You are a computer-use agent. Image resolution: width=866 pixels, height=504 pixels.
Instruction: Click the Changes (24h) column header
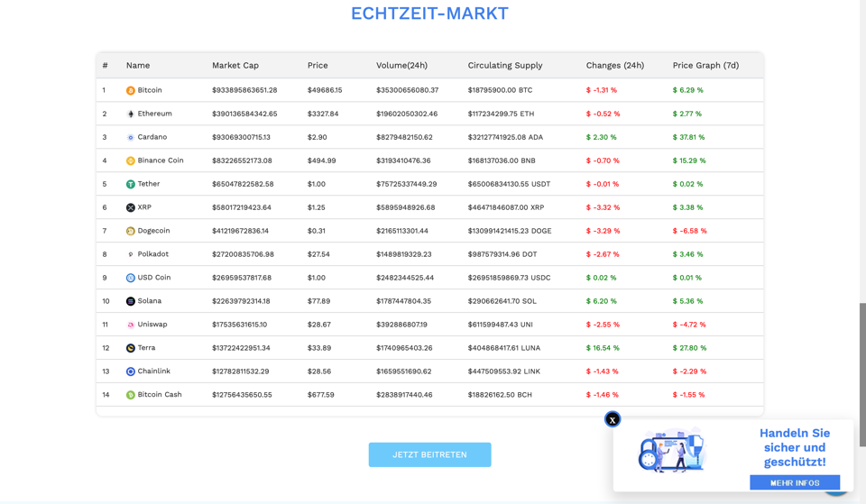(614, 65)
